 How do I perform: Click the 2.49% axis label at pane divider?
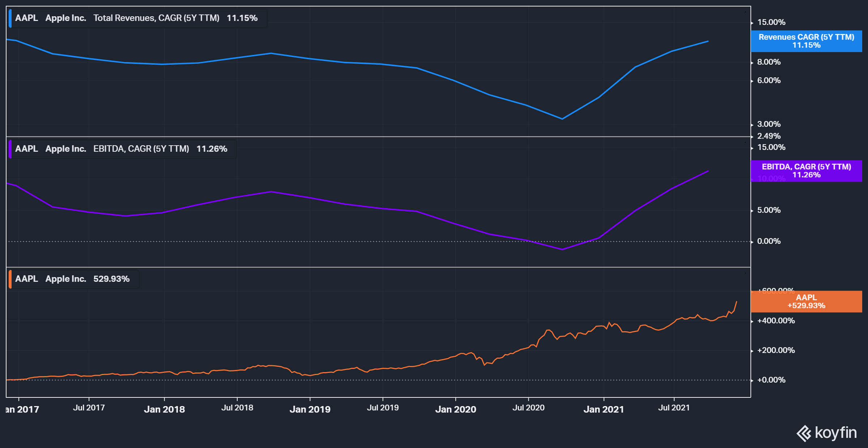(769, 136)
